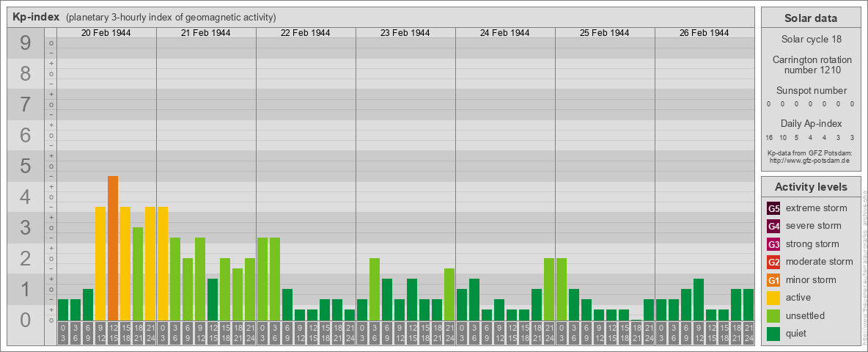
Task: Click the 'Kp-index' chart title
Action: pos(36,17)
